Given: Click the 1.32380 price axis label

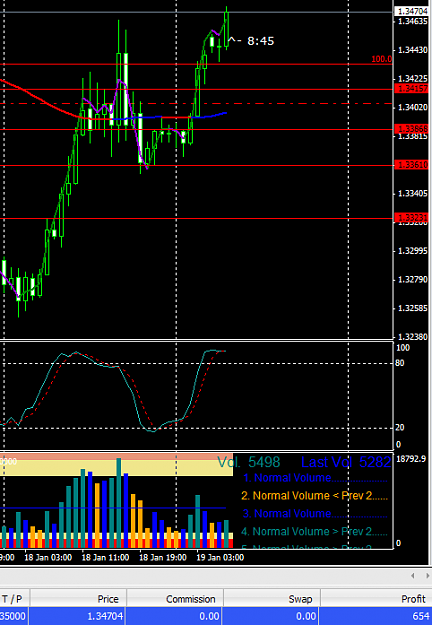Looking at the screenshot, I should coord(412,337).
